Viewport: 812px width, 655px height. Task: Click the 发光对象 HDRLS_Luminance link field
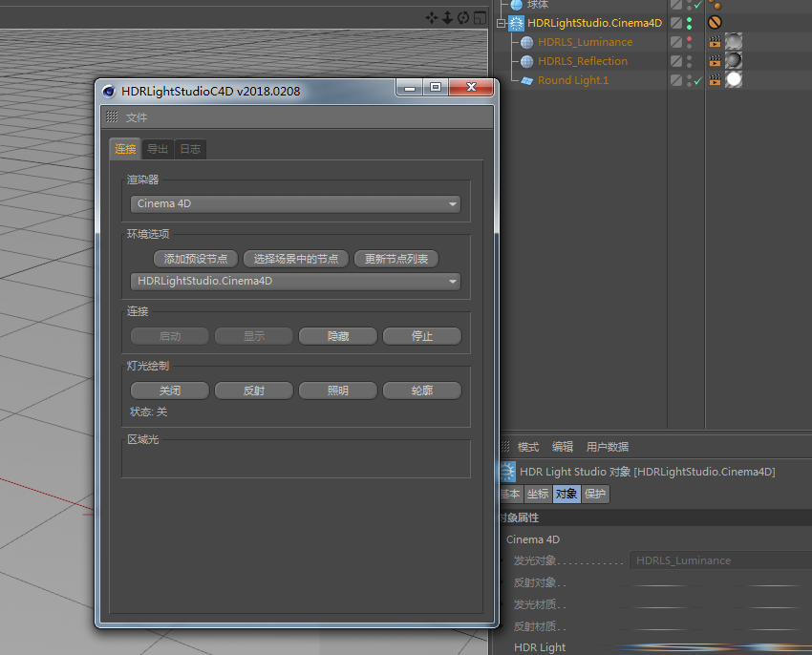720,560
